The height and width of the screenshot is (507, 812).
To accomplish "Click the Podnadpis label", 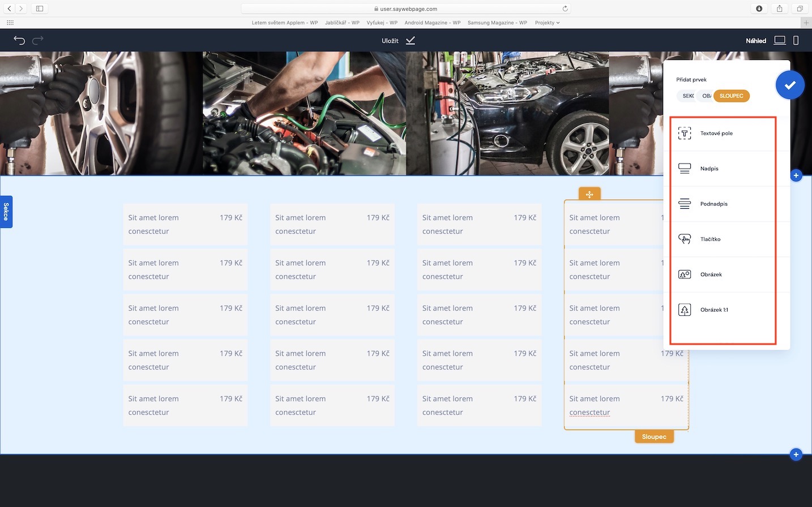I will (713, 204).
